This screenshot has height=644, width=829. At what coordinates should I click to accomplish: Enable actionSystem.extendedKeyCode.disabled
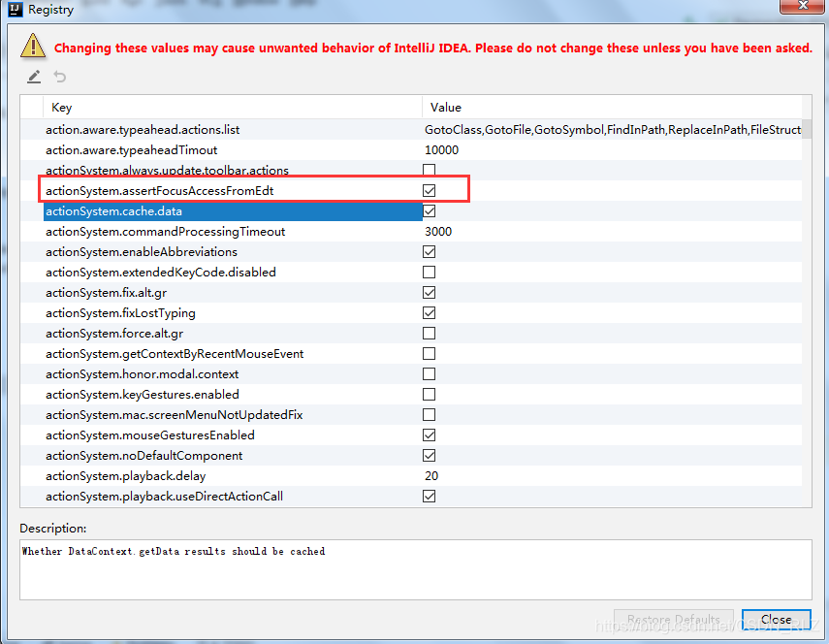429,272
